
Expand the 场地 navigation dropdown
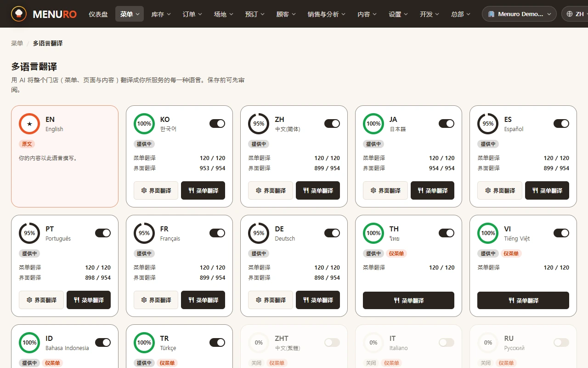[224, 14]
